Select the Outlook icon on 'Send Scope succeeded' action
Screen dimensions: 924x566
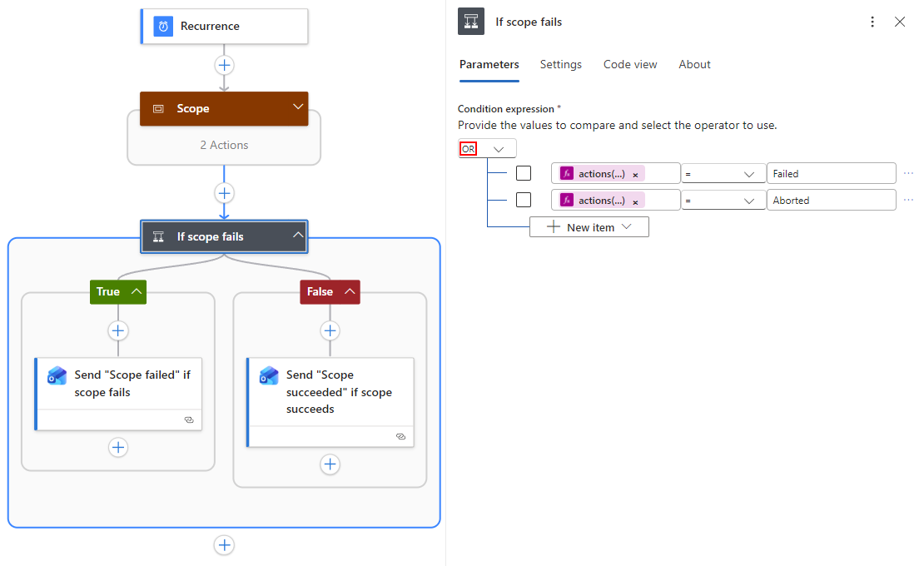click(x=268, y=375)
